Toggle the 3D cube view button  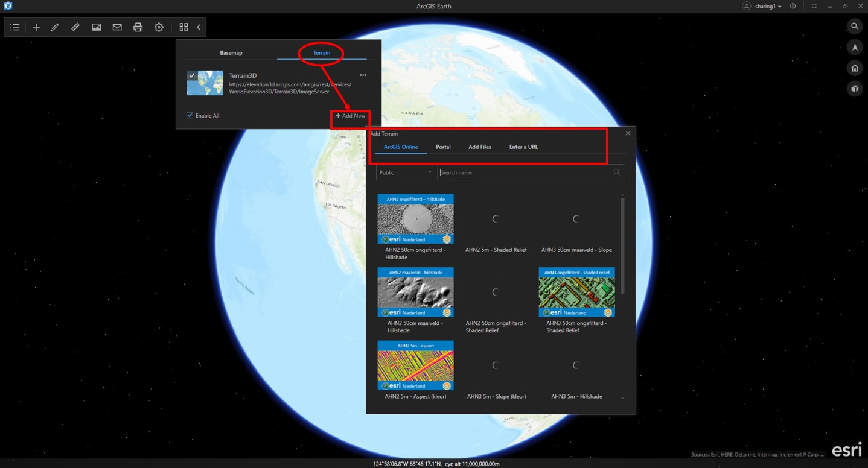click(855, 89)
